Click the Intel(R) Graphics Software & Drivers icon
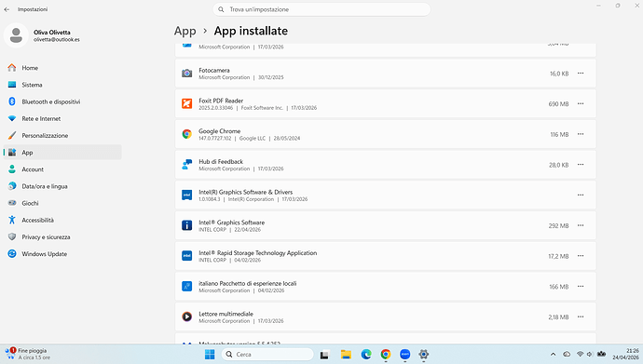The width and height of the screenshot is (643, 364). [x=187, y=195]
